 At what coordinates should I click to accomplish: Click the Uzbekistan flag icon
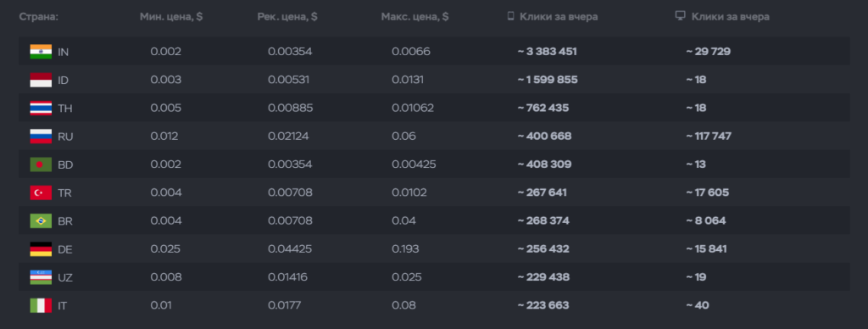pos(41,277)
